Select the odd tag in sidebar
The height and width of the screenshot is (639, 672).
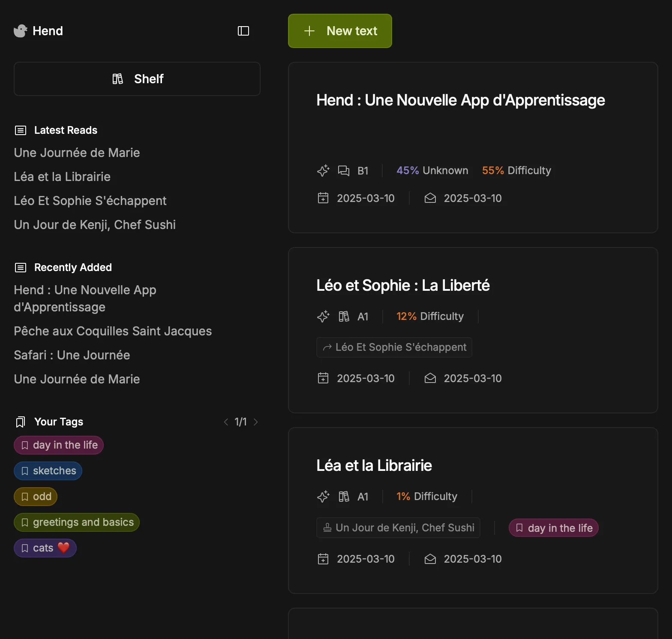36,497
